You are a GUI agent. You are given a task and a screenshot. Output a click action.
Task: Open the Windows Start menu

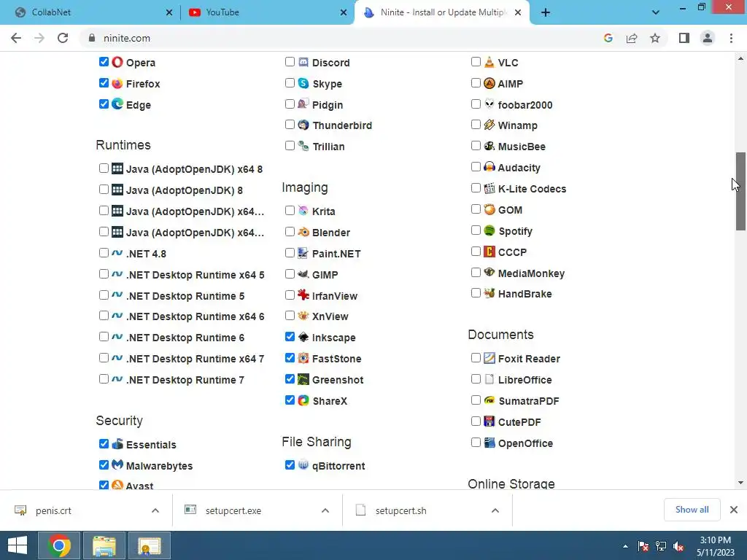point(18,545)
